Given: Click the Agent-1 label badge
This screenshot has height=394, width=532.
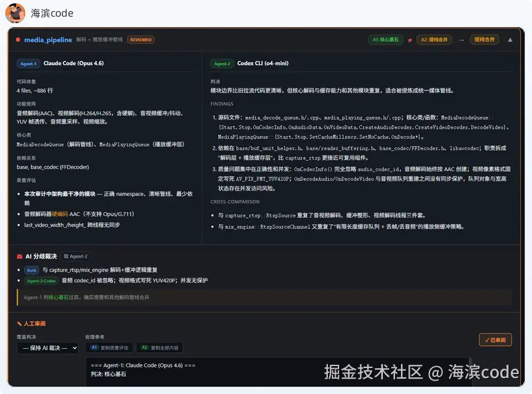Looking at the screenshot, I should pos(28,63).
